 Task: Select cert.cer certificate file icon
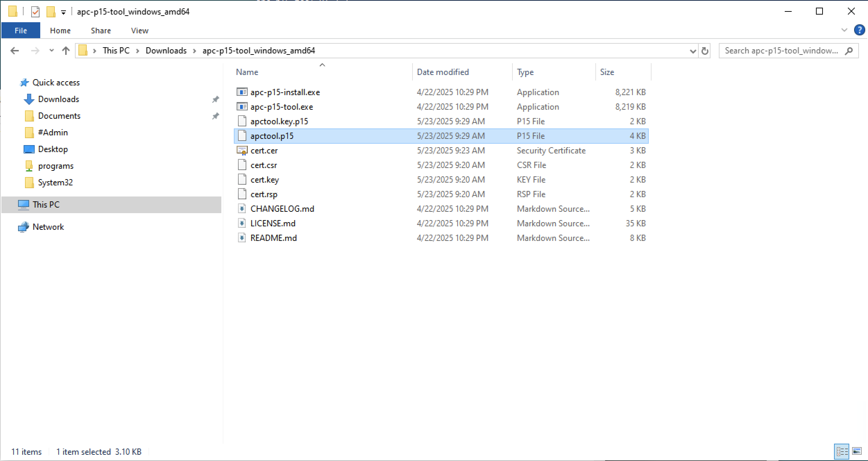coord(242,150)
